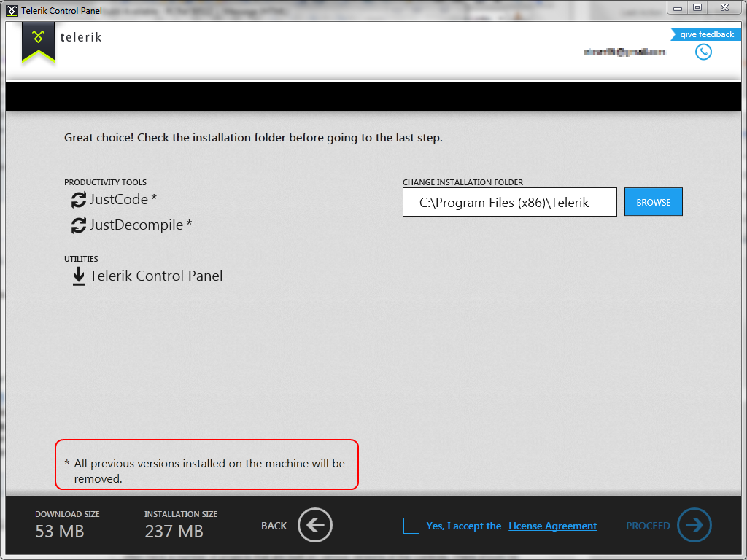The height and width of the screenshot is (560, 747).
Task: Click the Telerik logo banner
Action: coord(39,43)
